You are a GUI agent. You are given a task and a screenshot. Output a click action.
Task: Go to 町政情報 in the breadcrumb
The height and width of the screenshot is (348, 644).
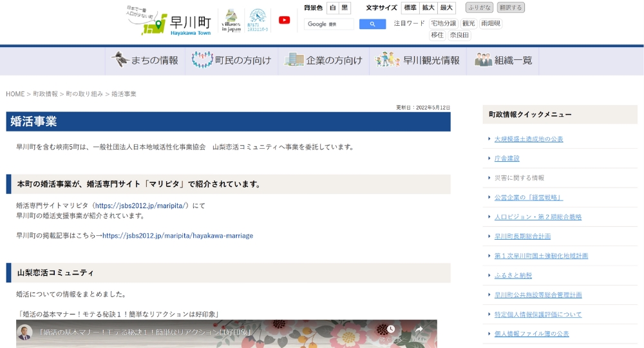tap(45, 94)
